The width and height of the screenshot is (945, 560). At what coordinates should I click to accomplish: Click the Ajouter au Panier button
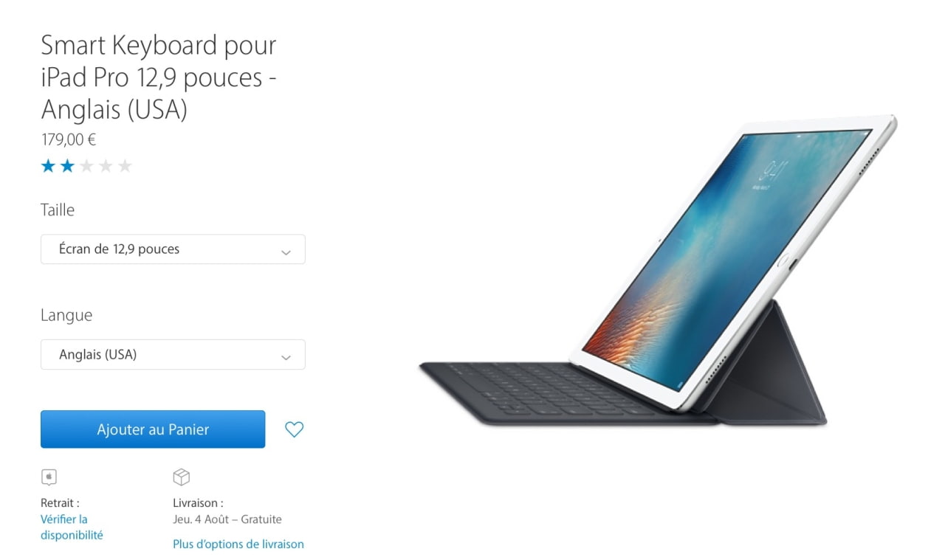(153, 429)
